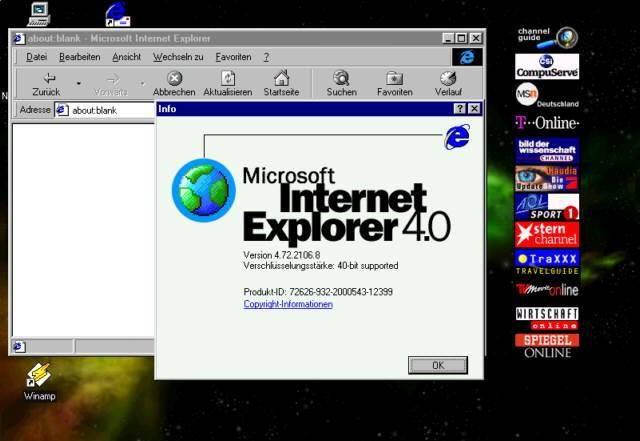640x441 pixels.
Task: Open the bild der wissenschaft channel
Action: point(547,151)
